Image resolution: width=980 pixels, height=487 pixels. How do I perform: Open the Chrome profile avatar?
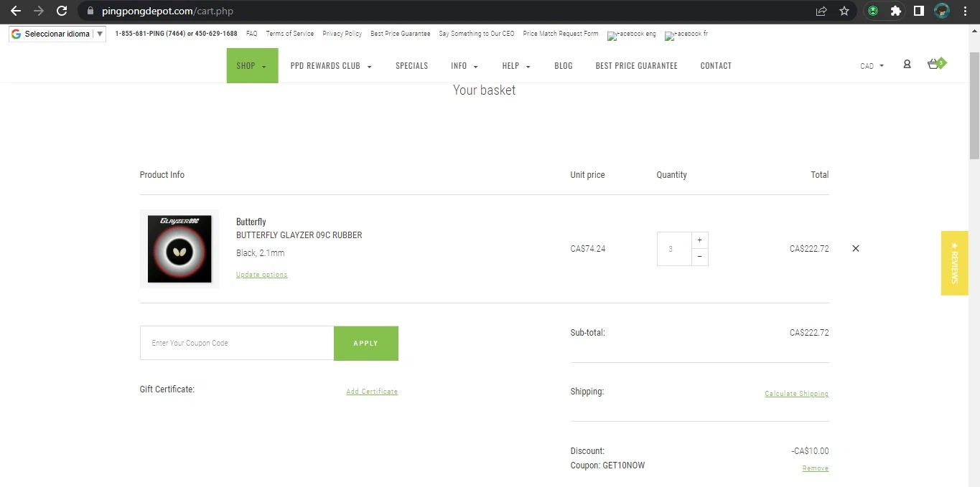942,11
